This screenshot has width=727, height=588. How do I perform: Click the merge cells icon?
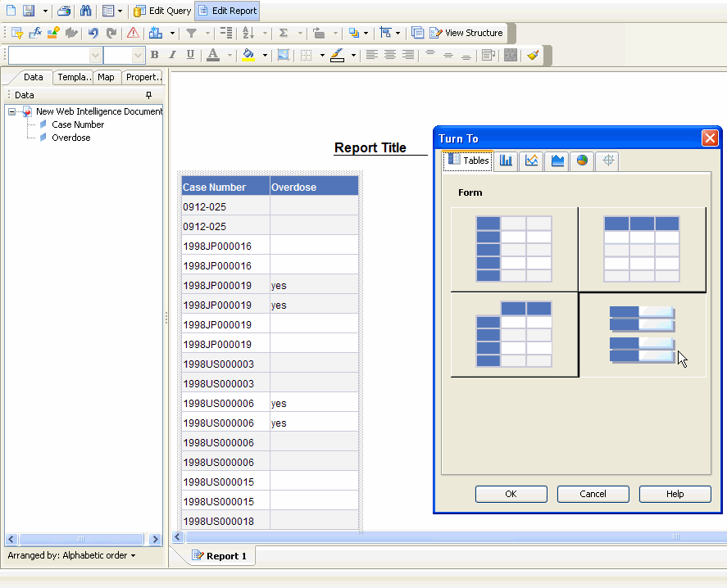click(511, 55)
